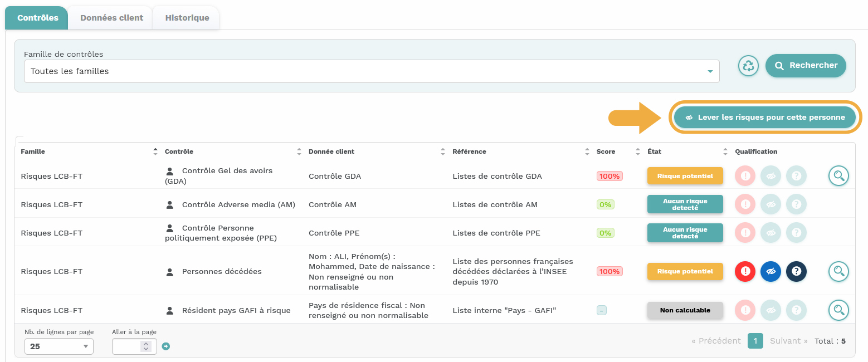
Task: Click the green go-to-page arrow icon
Action: pos(165,346)
